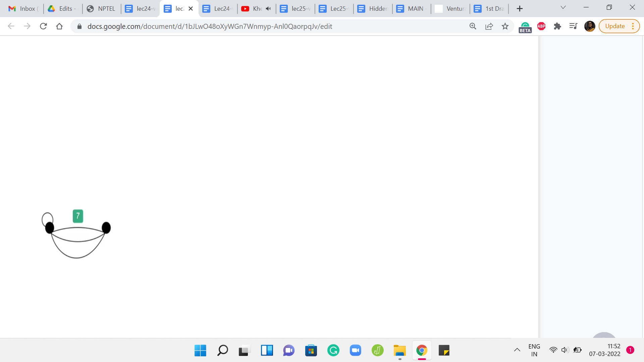
Task: Open a new browser tab
Action: pos(520,9)
